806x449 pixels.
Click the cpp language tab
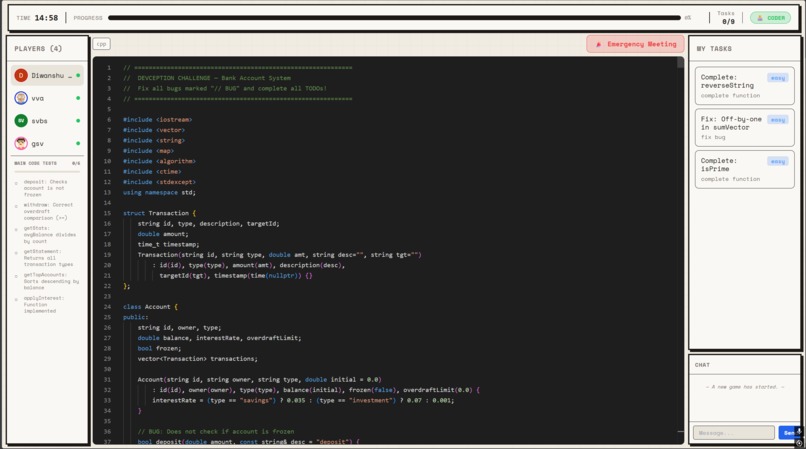(102, 44)
